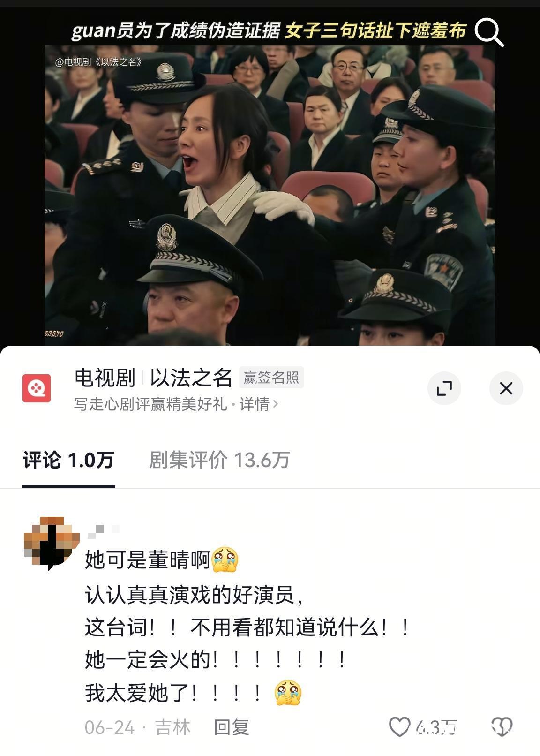Open the blurred commenter username
540x756 pixels.
tap(104, 530)
